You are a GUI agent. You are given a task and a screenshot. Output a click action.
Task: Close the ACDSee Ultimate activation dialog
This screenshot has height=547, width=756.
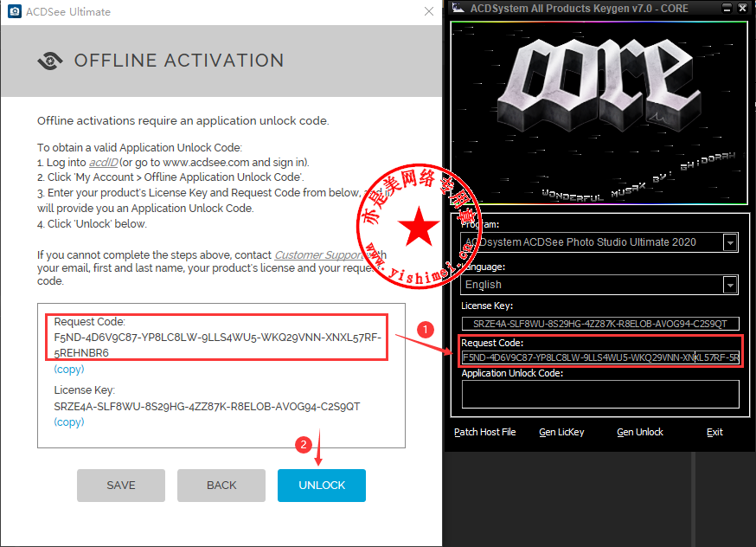(x=429, y=11)
